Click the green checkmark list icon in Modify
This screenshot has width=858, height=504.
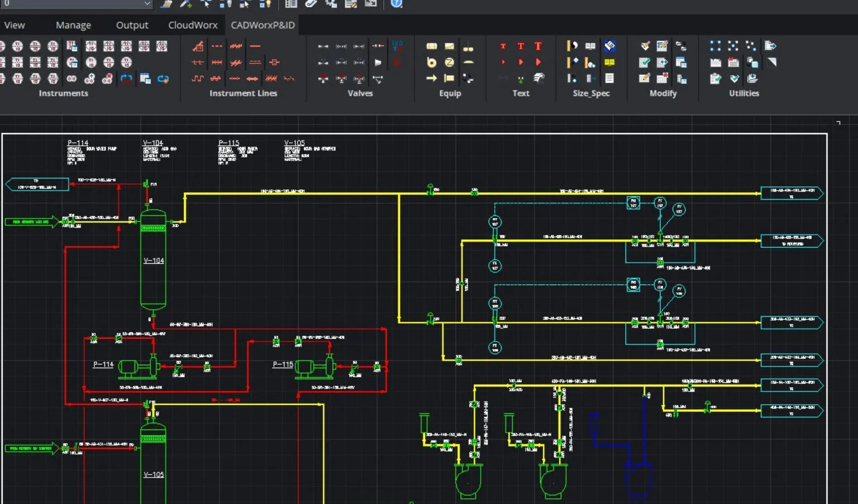644,63
